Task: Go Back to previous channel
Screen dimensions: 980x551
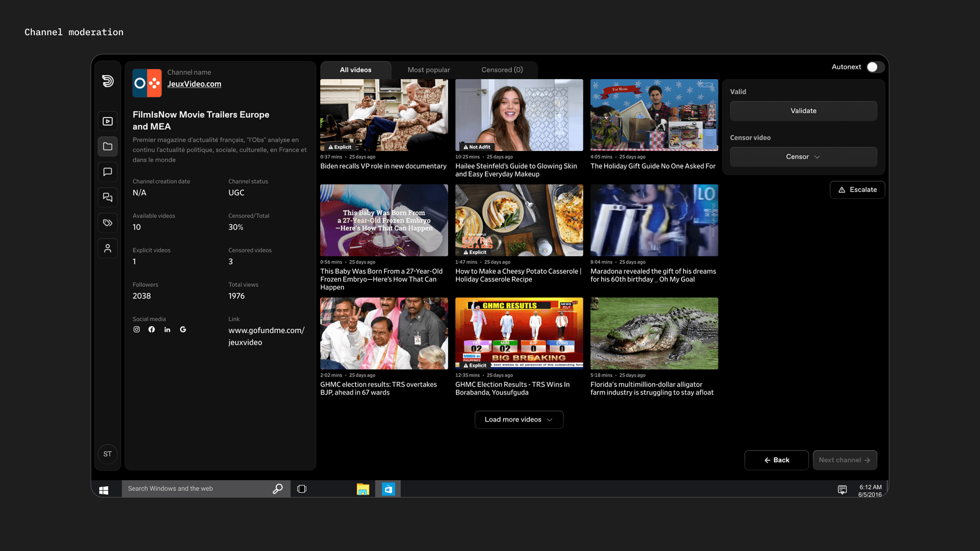Action: [x=776, y=460]
